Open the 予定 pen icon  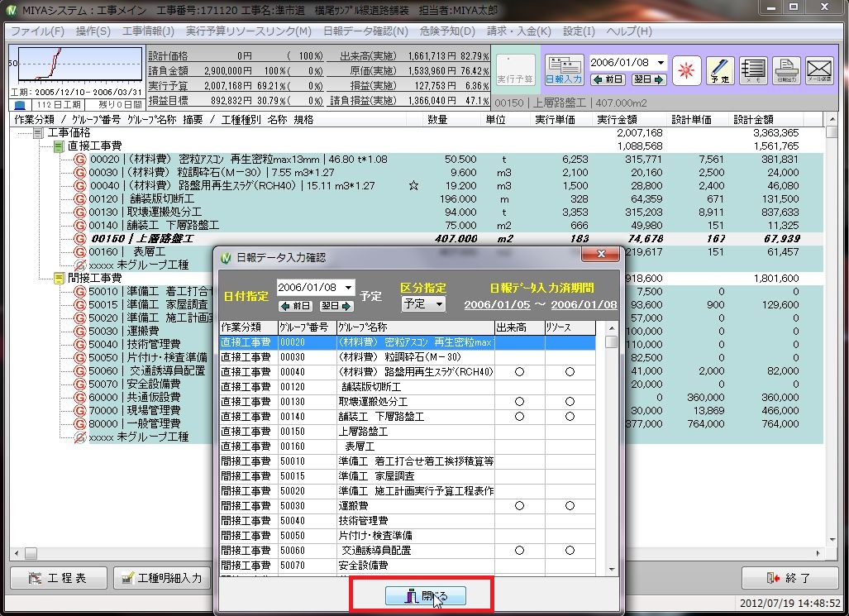719,70
